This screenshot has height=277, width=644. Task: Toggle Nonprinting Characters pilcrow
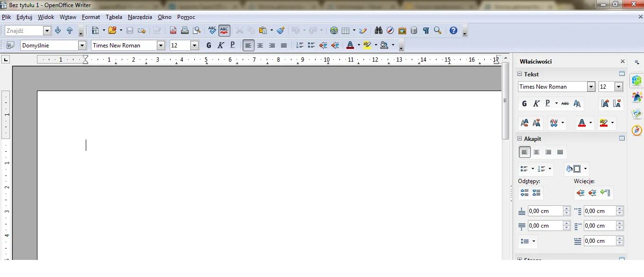tap(426, 30)
